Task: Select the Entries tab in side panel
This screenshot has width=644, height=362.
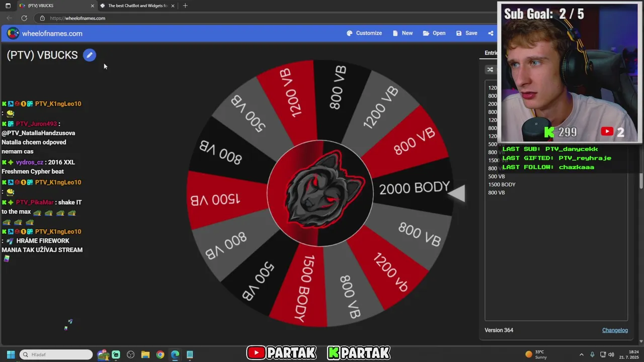Action: tap(491, 53)
